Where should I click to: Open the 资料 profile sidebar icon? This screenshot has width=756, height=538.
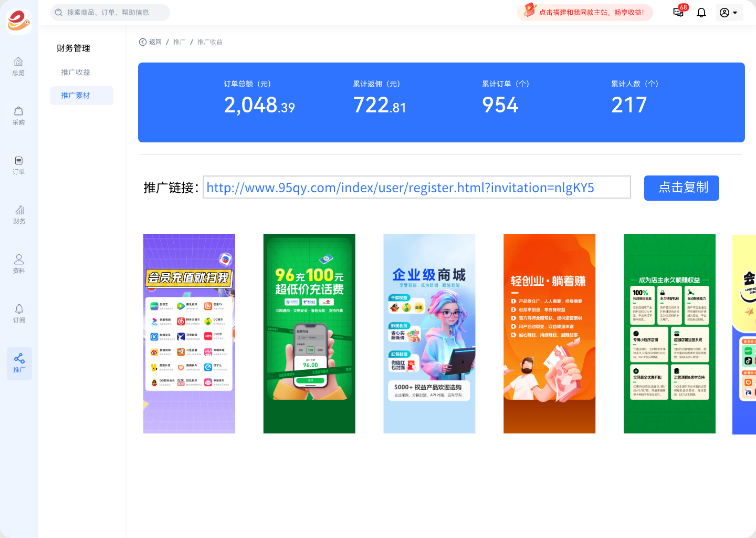coord(19,264)
